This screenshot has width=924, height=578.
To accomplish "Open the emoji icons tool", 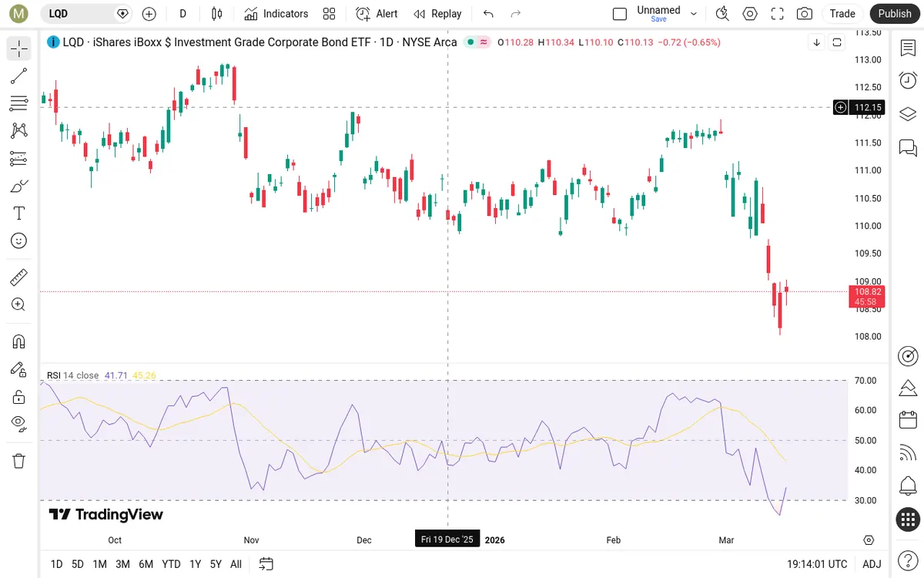I will [x=19, y=240].
